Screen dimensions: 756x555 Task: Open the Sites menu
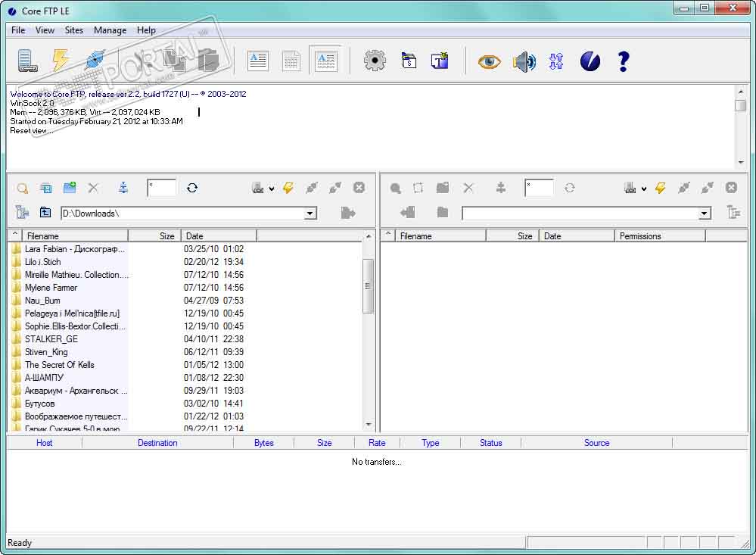point(73,30)
